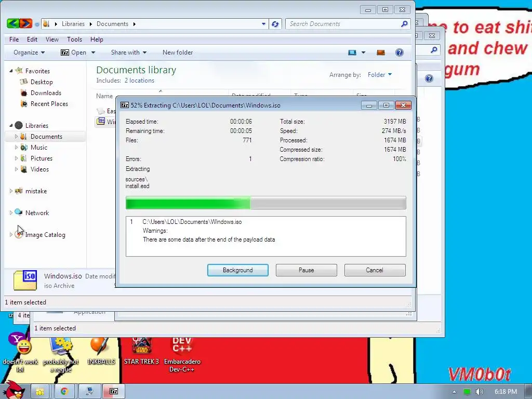Screen dimensions: 532x399
Task: Toggle the preview pane icon
Action: [381, 52]
